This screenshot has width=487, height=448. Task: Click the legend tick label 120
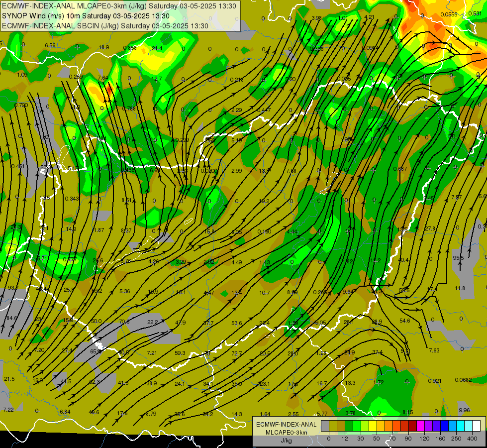coord(424,439)
